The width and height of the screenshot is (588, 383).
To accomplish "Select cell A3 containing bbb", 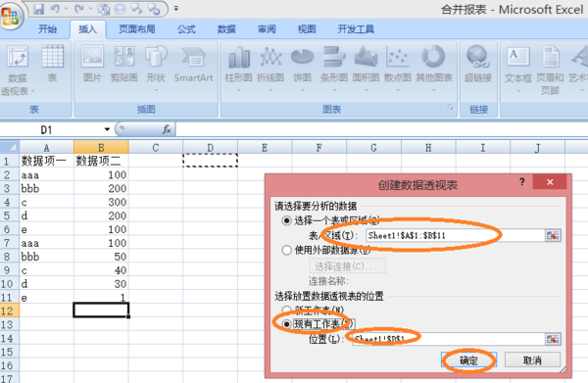I will click(46, 188).
